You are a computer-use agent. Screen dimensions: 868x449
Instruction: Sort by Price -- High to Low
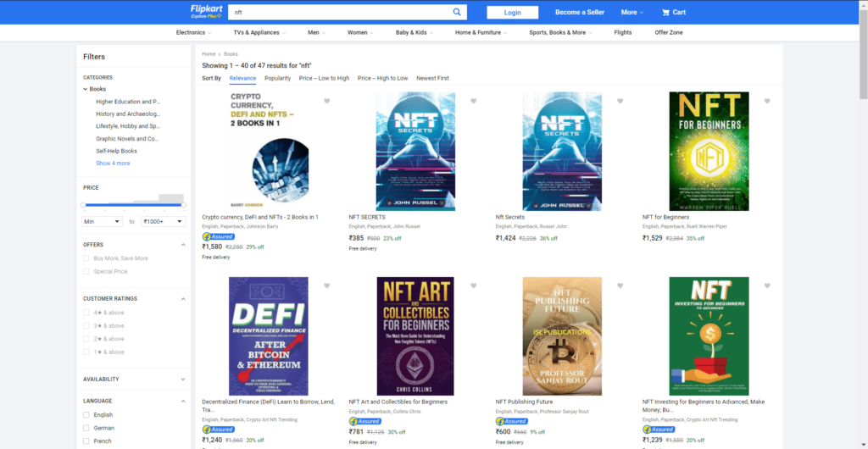(382, 79)
